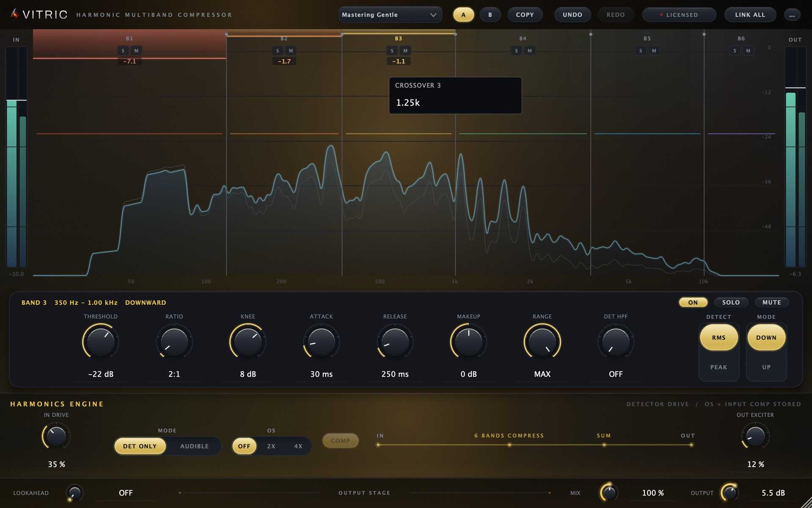The width and height of the screenshot is (812, 508).
Task: Switch to preset slot A
Action: point(464,15)
